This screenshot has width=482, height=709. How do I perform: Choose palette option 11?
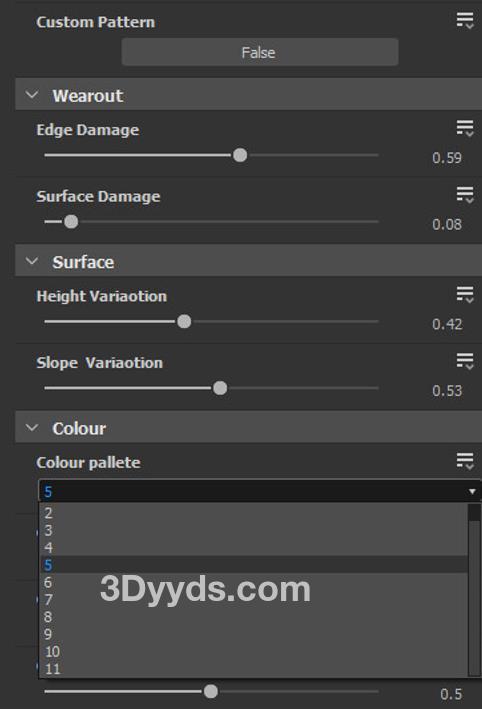(254, 669)
